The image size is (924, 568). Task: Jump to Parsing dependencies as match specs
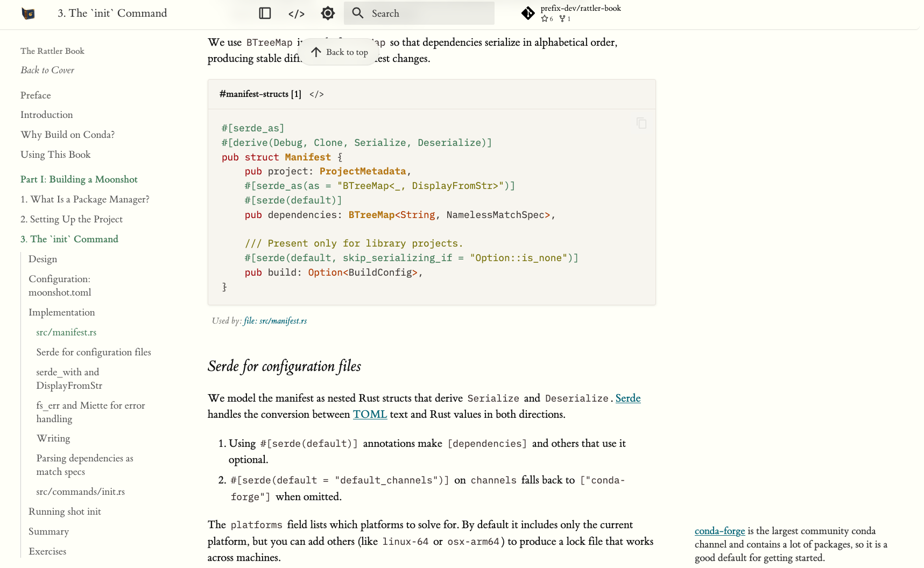[x=85, y=465]
